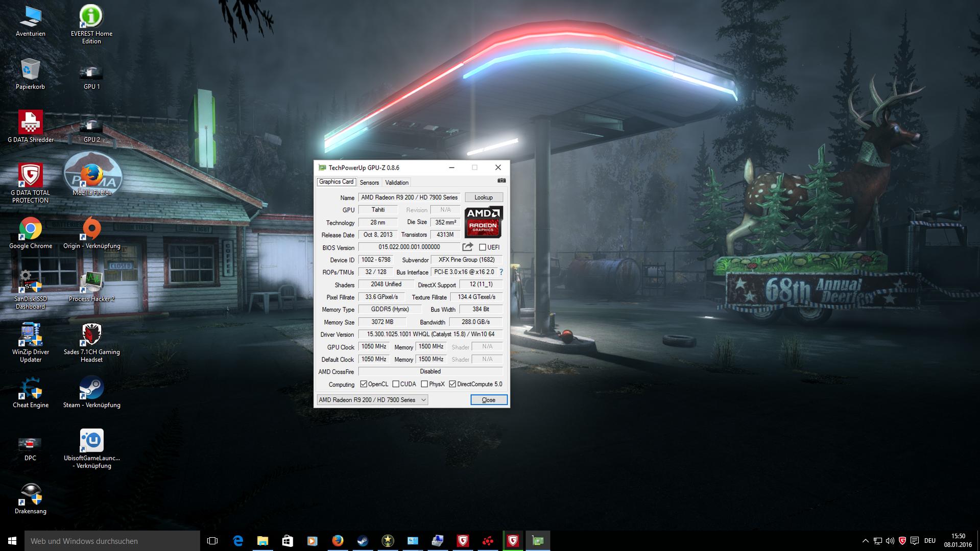The height and width of the screenshot is (551, 980).
Task: Select the Papierkorb recycle bin icon
Action: click(31, 74)
